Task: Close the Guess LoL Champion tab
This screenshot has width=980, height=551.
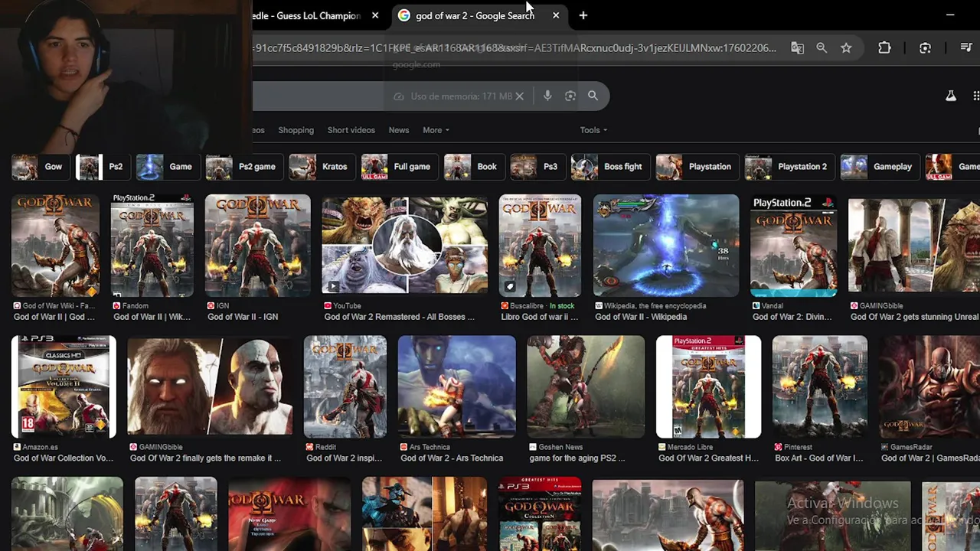Action: click(375, 15)
